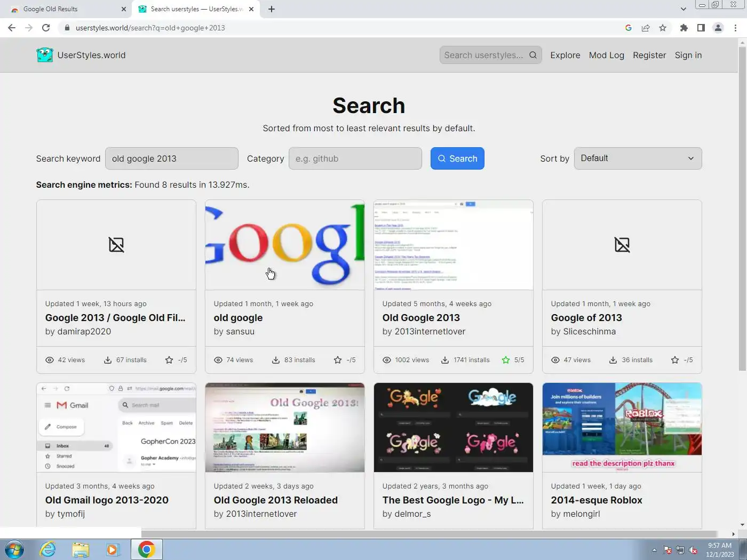Viewport: 747px width, 560px height.
Task: Go back using the browser back arrow
Action: click(12, 28)
